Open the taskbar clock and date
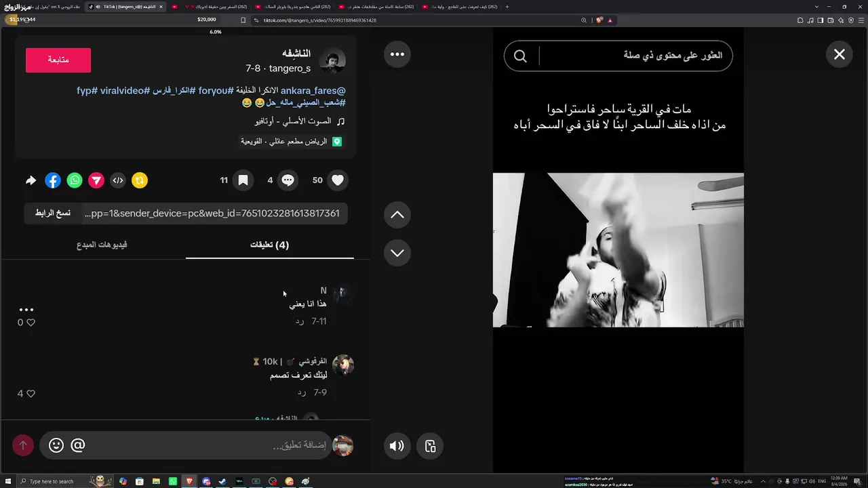Viewport: 868px width, 488px height. [x=839, y=481]
